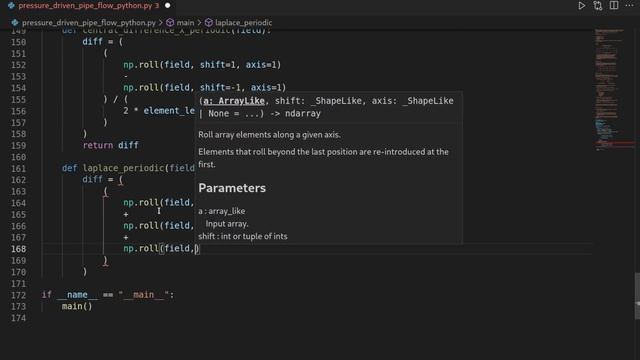Run the Python file with the play icon
640x360 pixels.
pos(581,6)
